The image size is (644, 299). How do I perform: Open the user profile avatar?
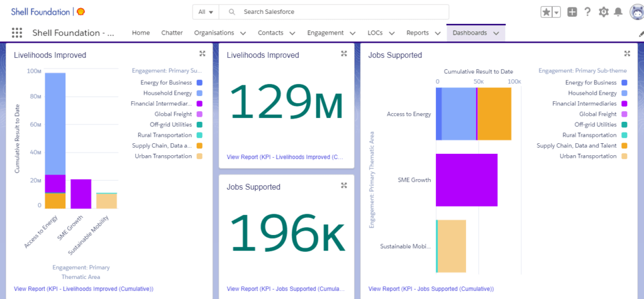click(x=636, y=13)
